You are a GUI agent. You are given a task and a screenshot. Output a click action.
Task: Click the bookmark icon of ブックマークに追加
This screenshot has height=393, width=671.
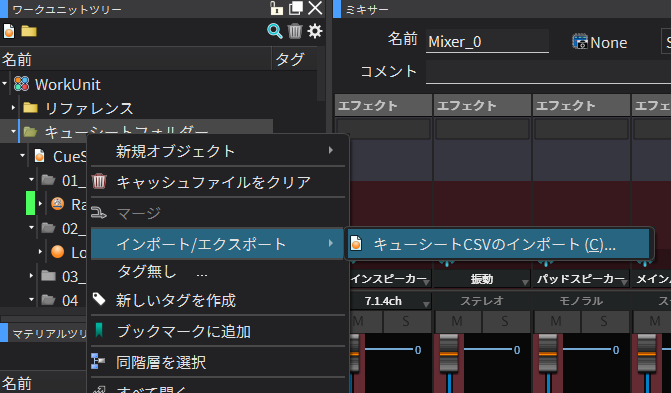(99, 330)
